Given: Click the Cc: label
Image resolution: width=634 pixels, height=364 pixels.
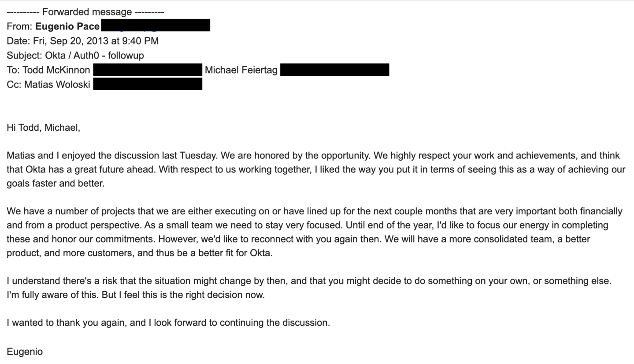Looking at the screenshot, I should [14, 84].
